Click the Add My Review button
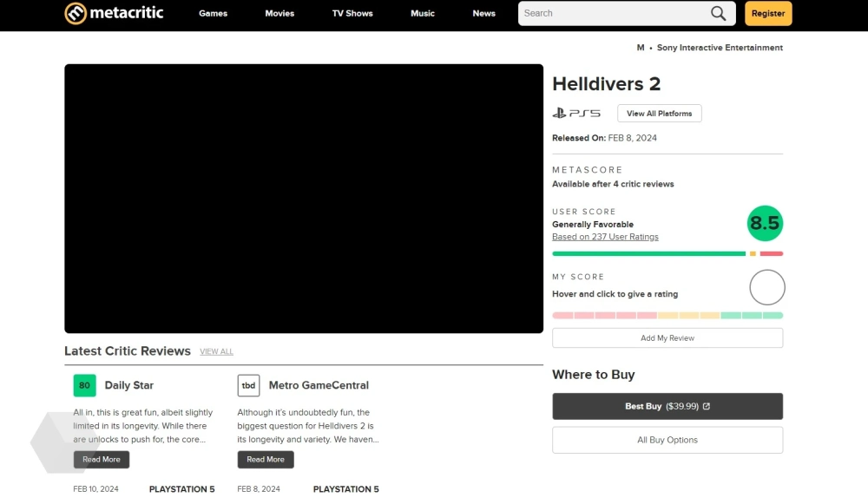The image size is (868, 504). (x=667, y=338)
